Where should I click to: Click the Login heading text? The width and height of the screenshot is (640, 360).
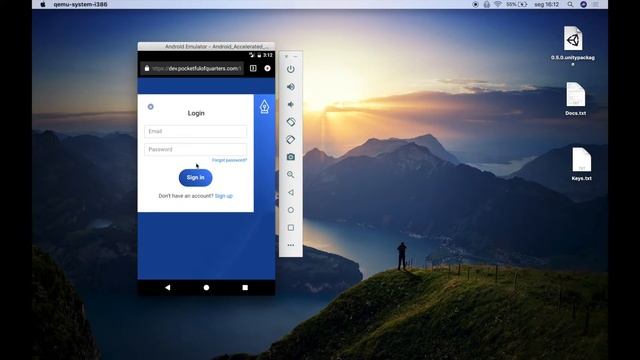pyautogui.click(x=196, y=113)
